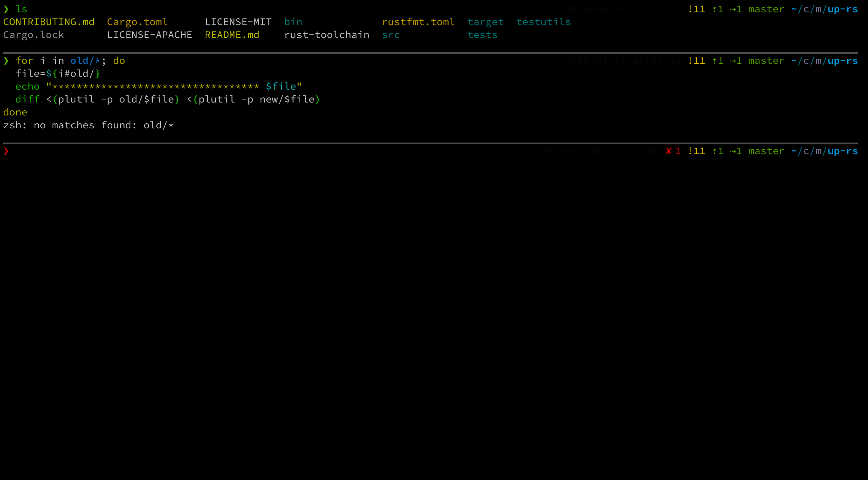
Task: Click the 'echo' command word
Action: (x=27, y=87)
